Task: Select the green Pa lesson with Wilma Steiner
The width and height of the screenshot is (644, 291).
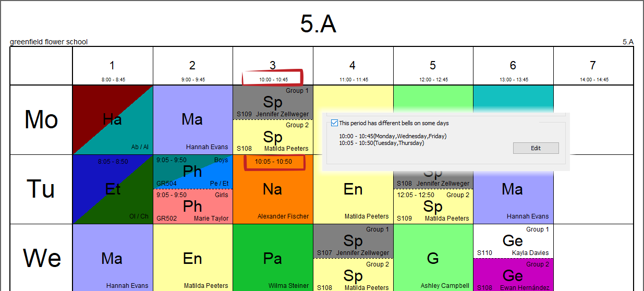Action: pyautogui.click(x=273, y=259)
